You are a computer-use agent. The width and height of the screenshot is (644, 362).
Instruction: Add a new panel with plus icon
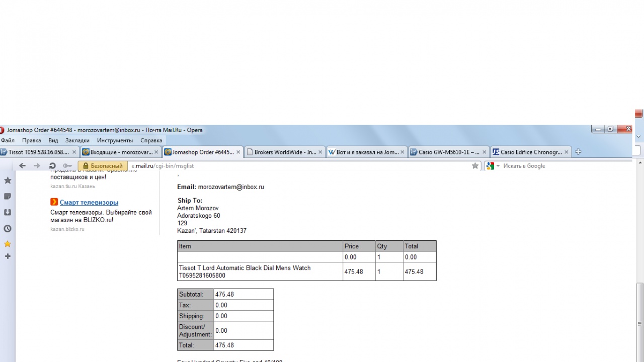pyautogui.click(x=8, y=256)
